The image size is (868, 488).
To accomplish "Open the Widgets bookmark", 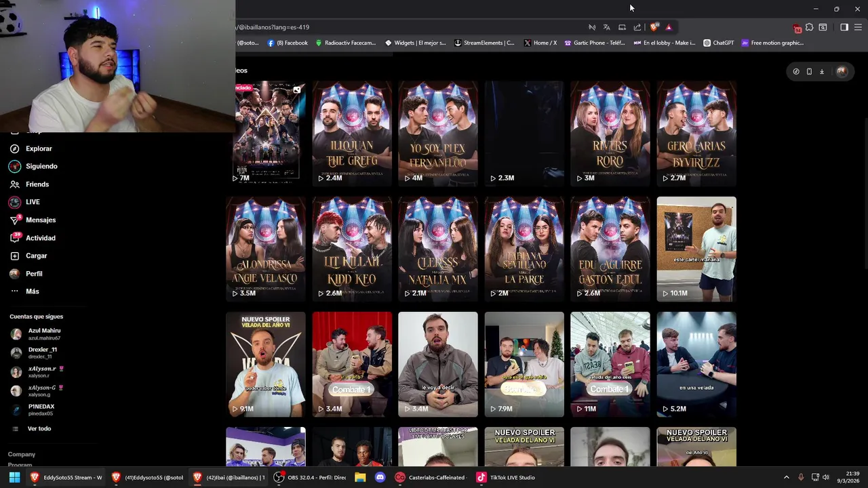I will (416, 43).
